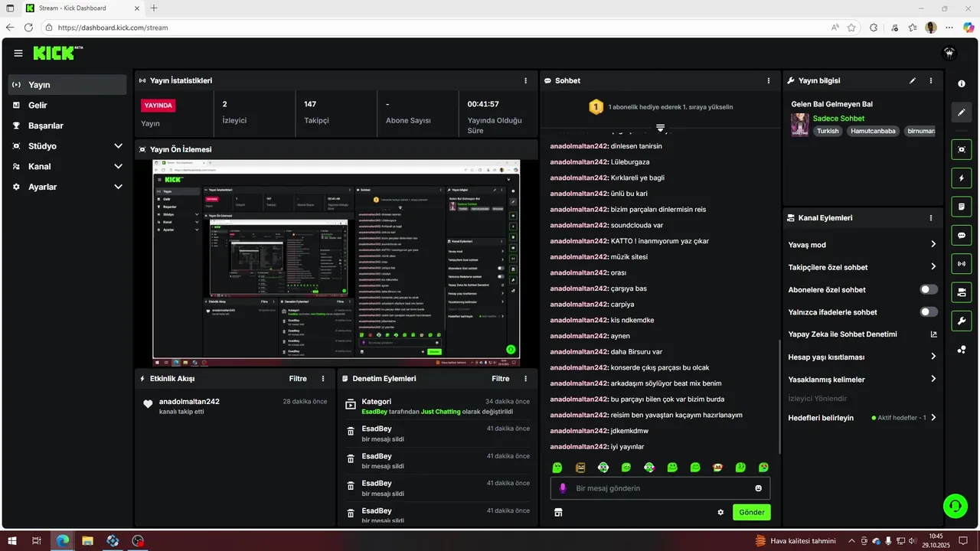980x551 pixels.
Task: Click the Hamutcanbaba tag chip
Action: [x=872, y=131]
